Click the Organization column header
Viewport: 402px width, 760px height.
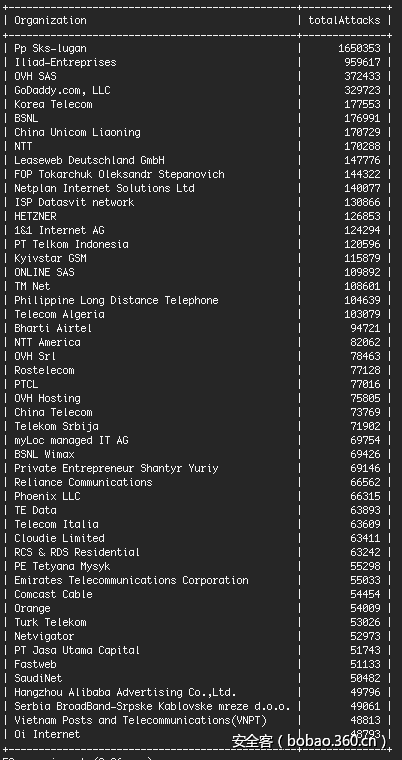[50, 20]
